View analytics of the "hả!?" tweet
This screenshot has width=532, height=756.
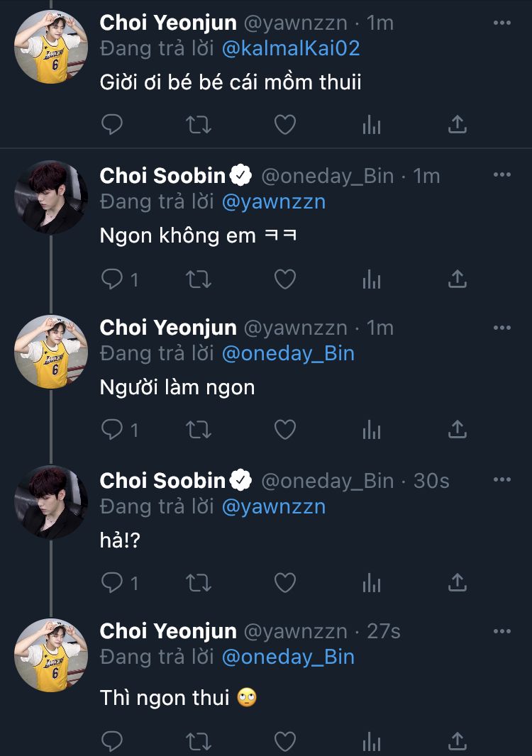372,583
